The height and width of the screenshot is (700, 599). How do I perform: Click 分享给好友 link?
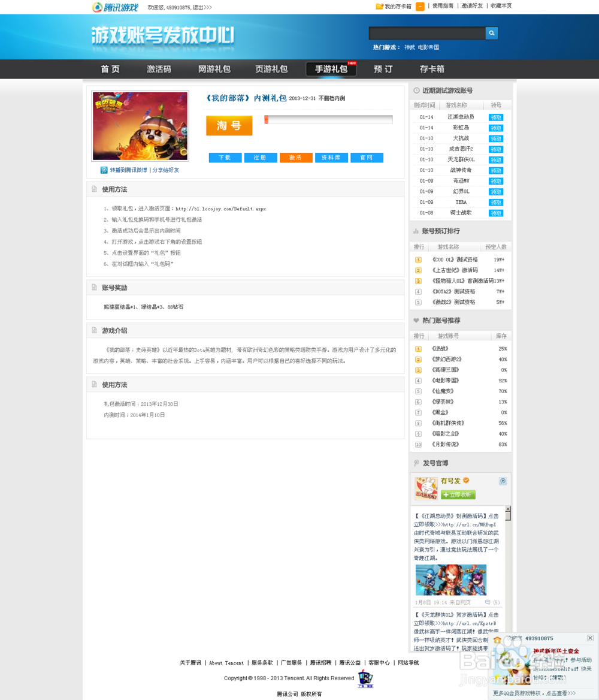[165, 170]
